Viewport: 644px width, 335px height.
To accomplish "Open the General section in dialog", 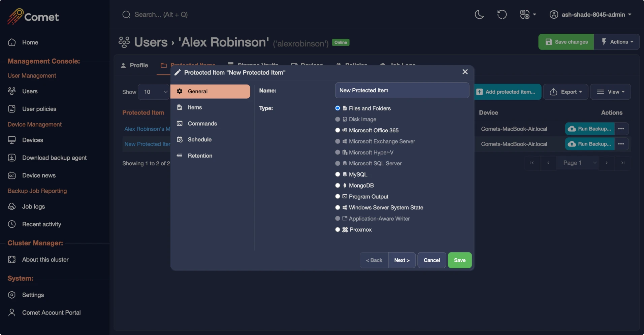I will pos(210,91).
